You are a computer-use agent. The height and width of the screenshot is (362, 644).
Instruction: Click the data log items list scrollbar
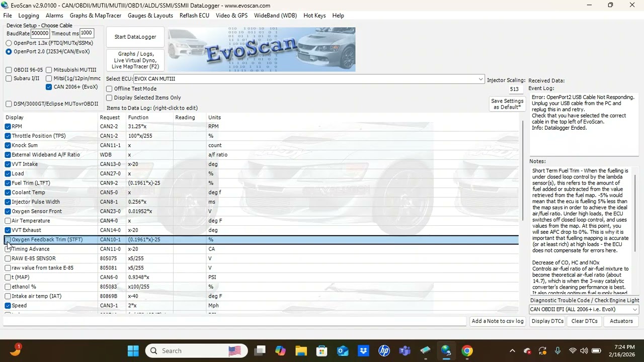tap(523, 171)
